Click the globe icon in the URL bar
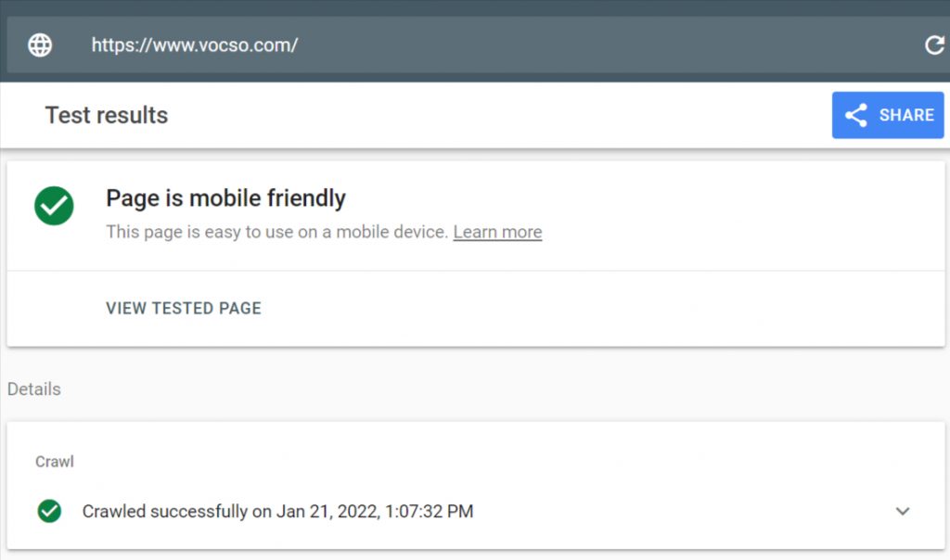 40,45
